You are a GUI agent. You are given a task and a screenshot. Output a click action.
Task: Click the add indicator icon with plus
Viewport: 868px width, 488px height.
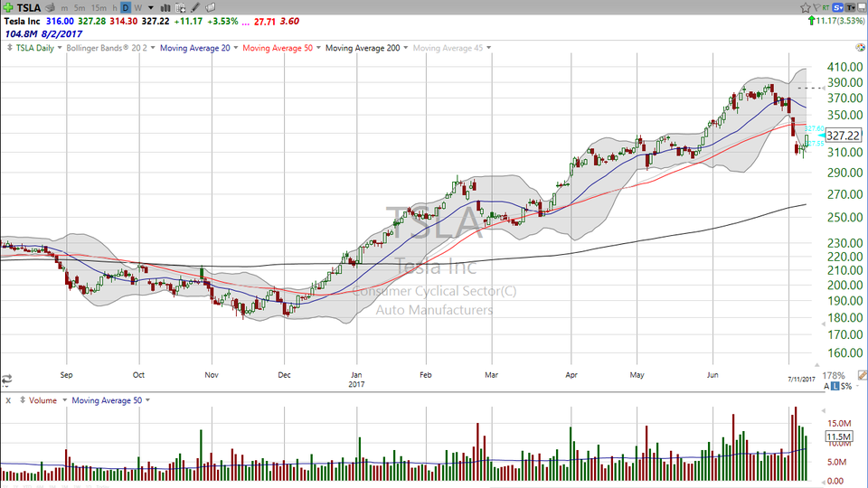(181, 8)
